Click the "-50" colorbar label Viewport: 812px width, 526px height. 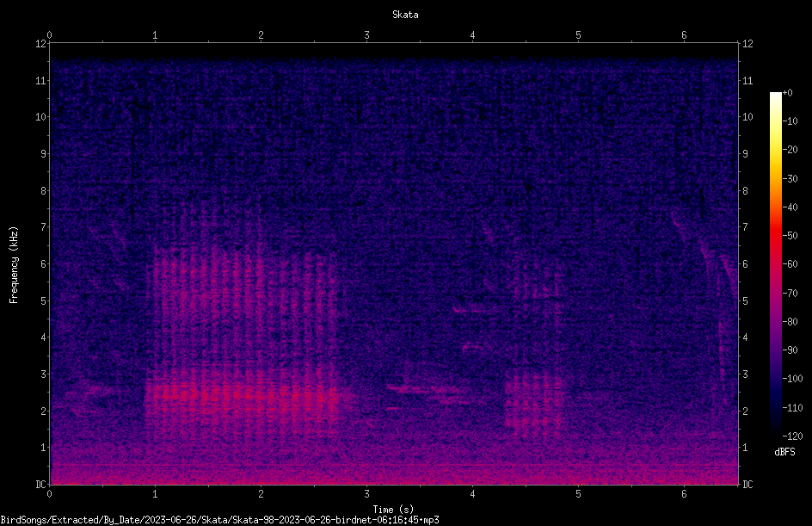pos(790,236)
